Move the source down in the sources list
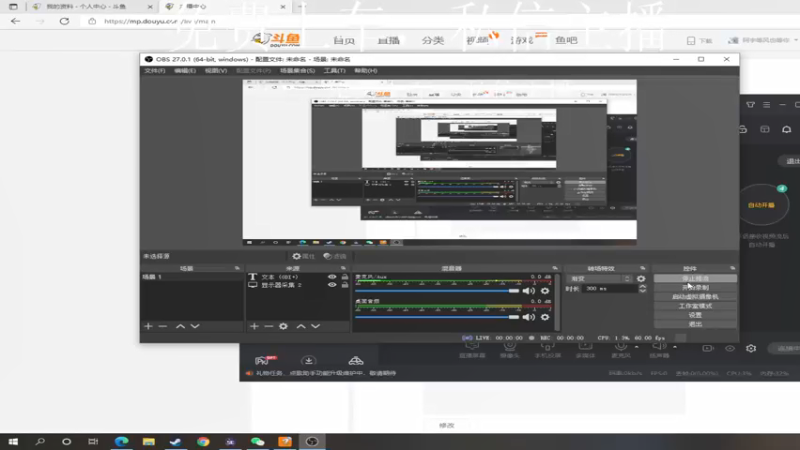This screenshot has height=450, width=800. 315,326
